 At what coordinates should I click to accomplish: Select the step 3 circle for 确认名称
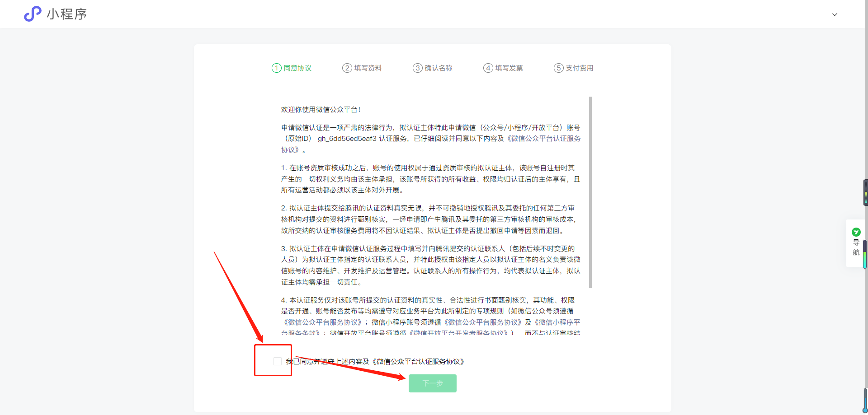click(417, 68)
